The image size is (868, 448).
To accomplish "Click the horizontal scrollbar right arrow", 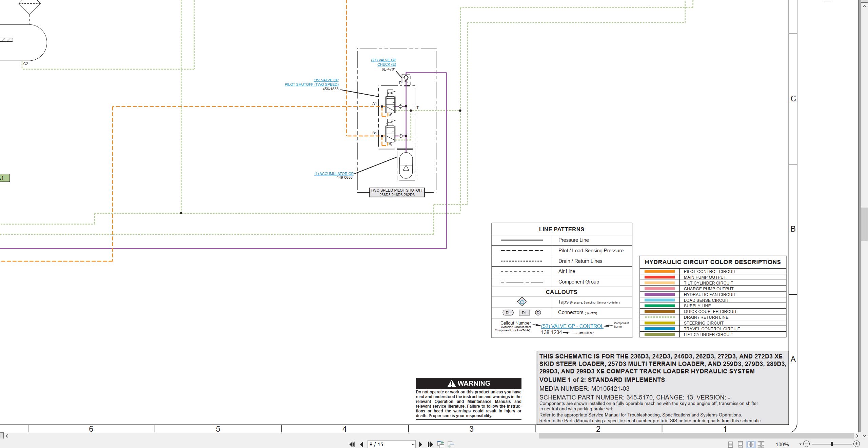I will coord(857,436).
